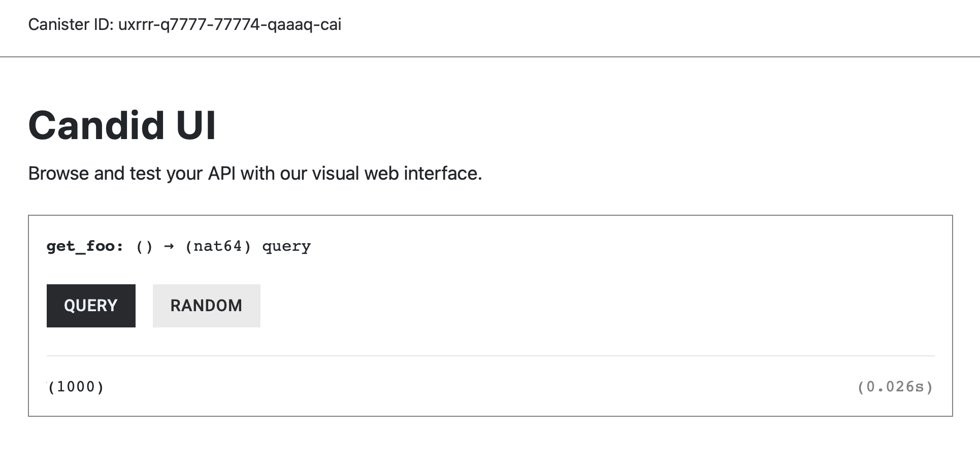Click the arrow symbol in get_foo signature
This screenshot has width=980, height=465.
click(x=169, y=246)
